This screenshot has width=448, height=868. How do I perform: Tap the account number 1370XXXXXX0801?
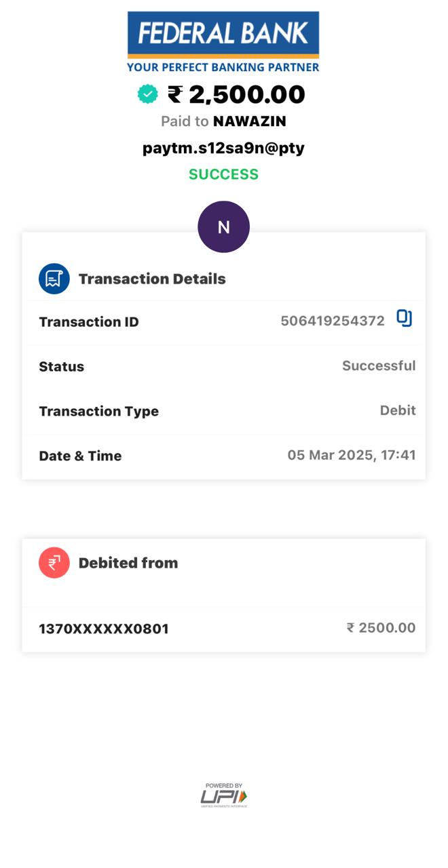104,629
